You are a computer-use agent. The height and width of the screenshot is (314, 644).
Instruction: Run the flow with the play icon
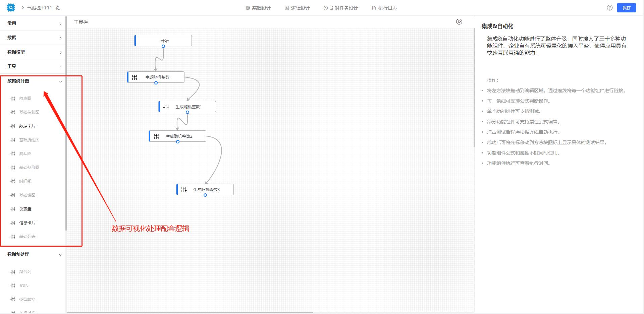459,22
